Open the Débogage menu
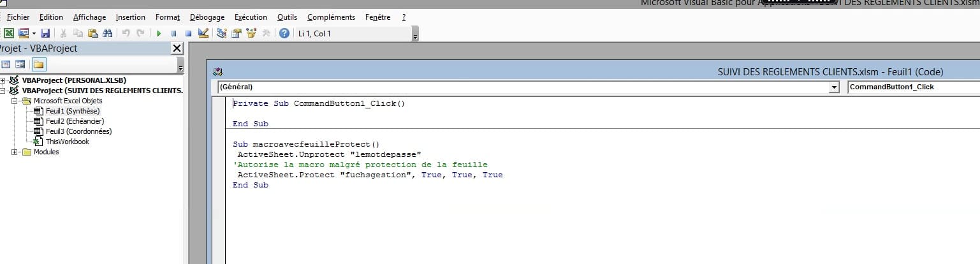This screenshot has width=980, height=264. tap(207, 17)
